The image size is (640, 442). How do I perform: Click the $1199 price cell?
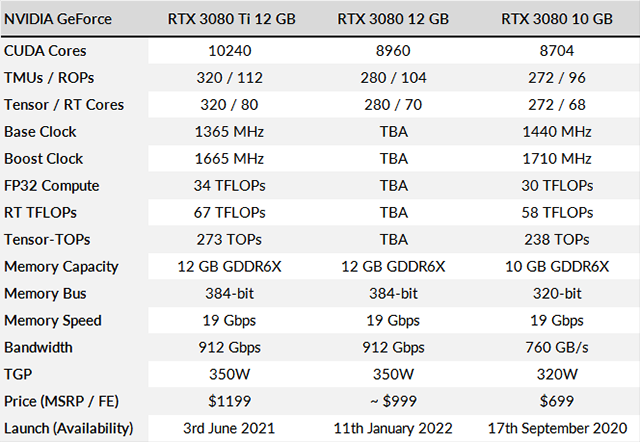coord(226,401)
